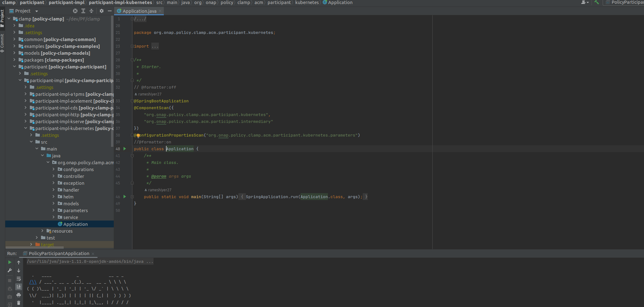Viewport: 644px width, 307px height.
Task: Select test folder in tree
Action: click(x=51, y=238)
